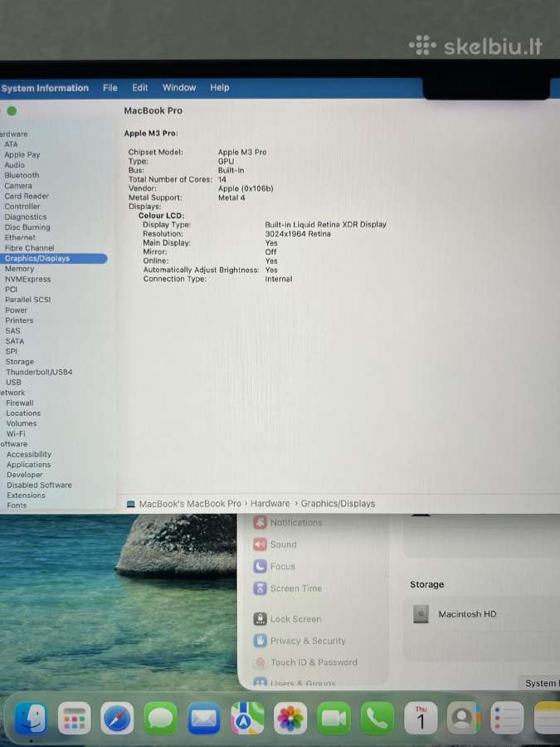This screenshot has width=560, height=747.
Task: Open Photos app in the Dock
Action: (290, 718)
